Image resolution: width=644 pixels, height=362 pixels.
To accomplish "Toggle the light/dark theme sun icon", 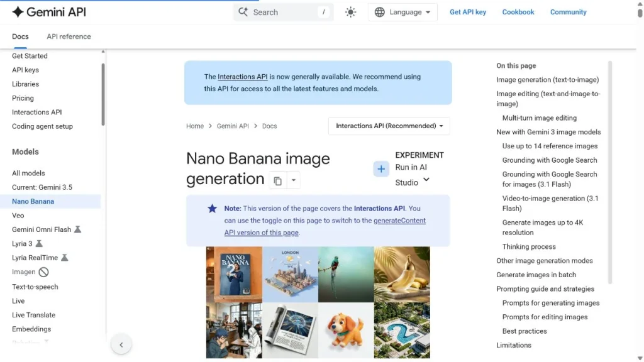I will [350, 13].
